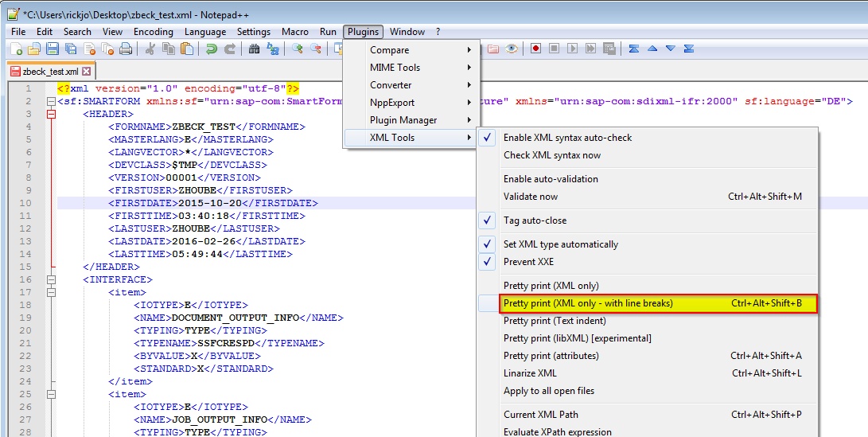Click the Zoom Out magnifier icon
This screenshot has height=437, width=868.
click(x=316, y=49)
